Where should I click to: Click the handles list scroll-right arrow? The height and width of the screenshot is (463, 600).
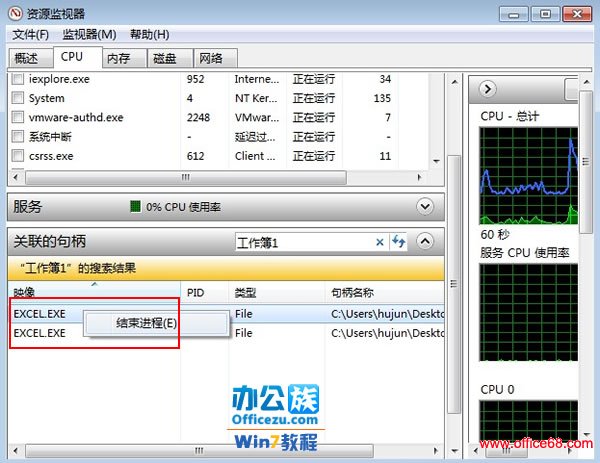tap(436, 450)
